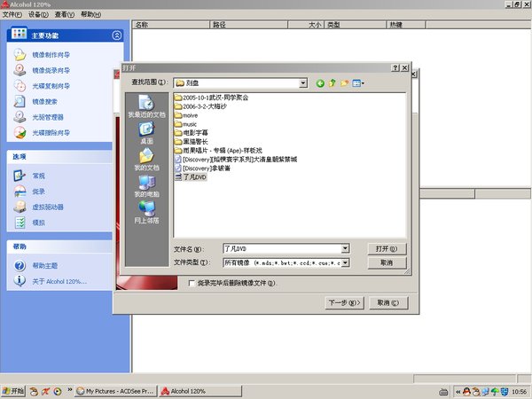The image size is (532, 399).
Task: Select the 电影字幕 folder
Action: [x=191, y=133]
